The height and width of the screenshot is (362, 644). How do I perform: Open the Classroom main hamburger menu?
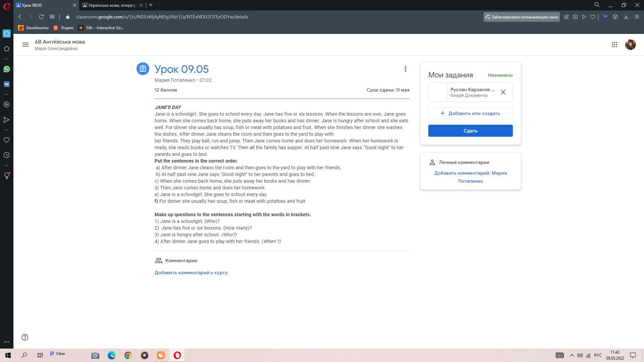[x=25, y=45]
